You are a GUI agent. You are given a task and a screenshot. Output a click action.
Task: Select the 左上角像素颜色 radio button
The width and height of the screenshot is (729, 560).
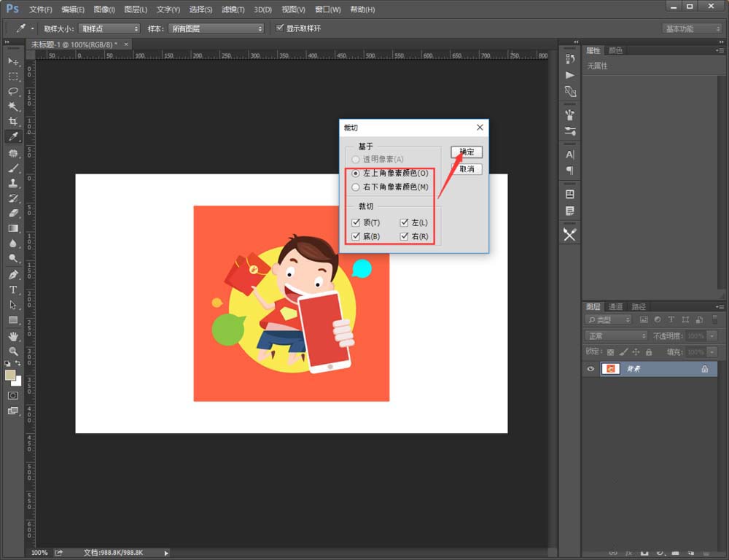355,174
